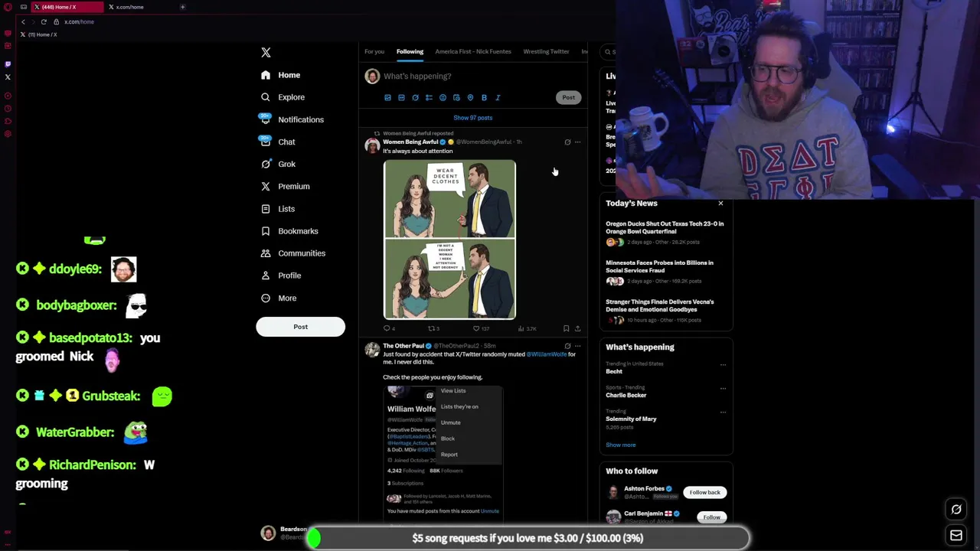The width and height of the screenshot is (980, 551).
Task: Add a GIF in the composer
Action: click(401, 98)
